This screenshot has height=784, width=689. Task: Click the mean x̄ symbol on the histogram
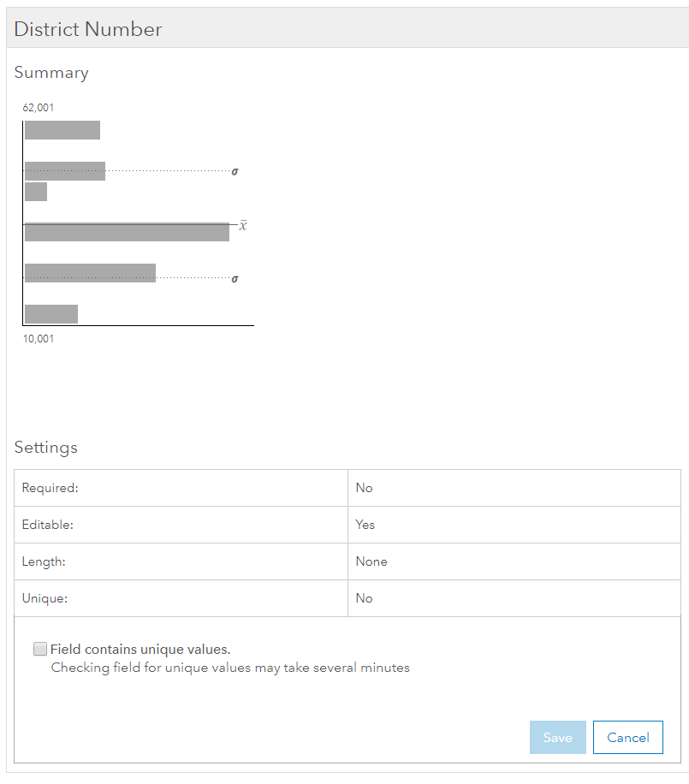click(243, 225)
